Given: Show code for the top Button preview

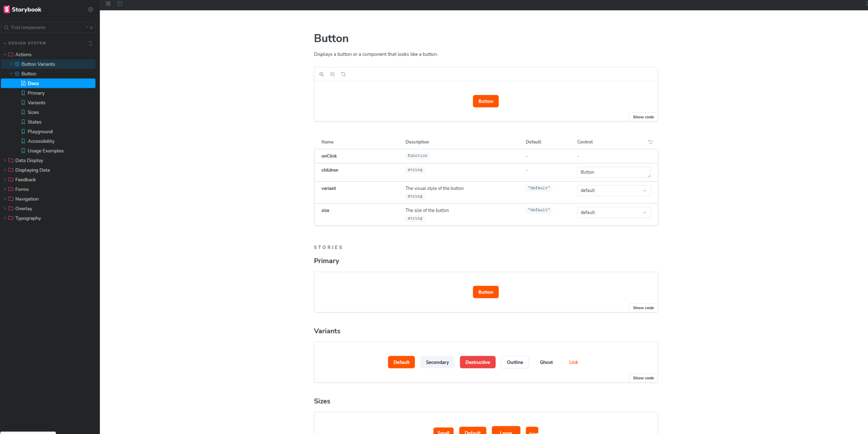Looking at the screenshot, I should point(643,117).
